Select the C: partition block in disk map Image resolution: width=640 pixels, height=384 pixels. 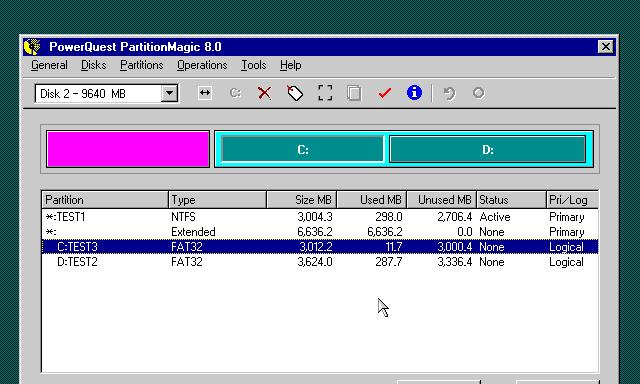(302, 150)
